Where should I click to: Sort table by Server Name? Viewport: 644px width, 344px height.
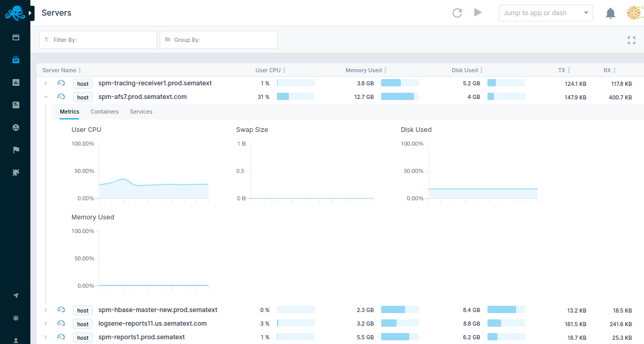pyautogui.click(x=62, y=70)
